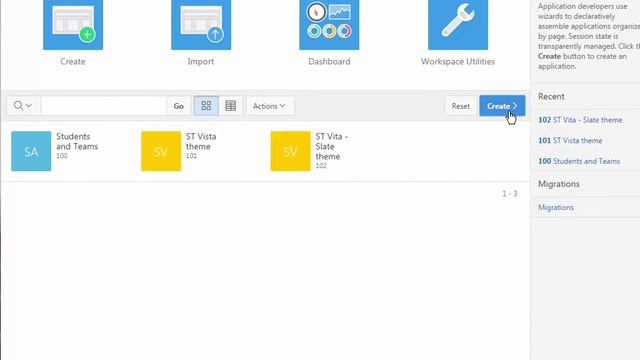Click the application ID 100 text

[62, 156]
